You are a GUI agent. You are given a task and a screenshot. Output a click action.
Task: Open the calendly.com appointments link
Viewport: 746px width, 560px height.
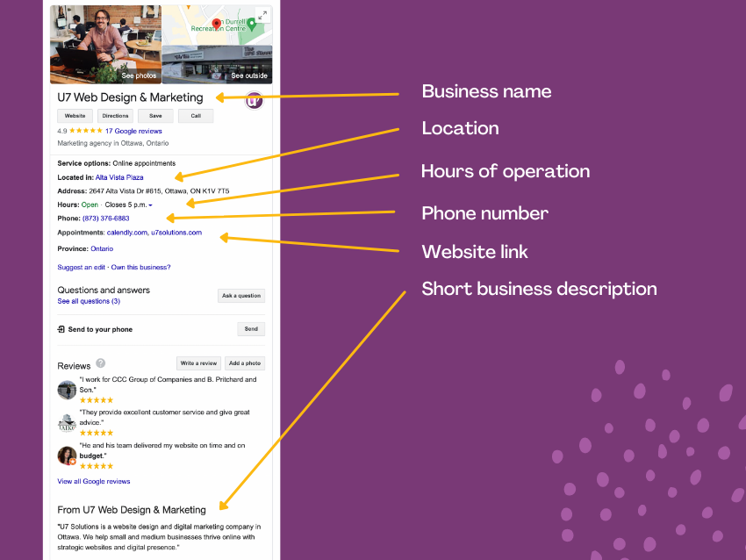(x=127, y=233)
